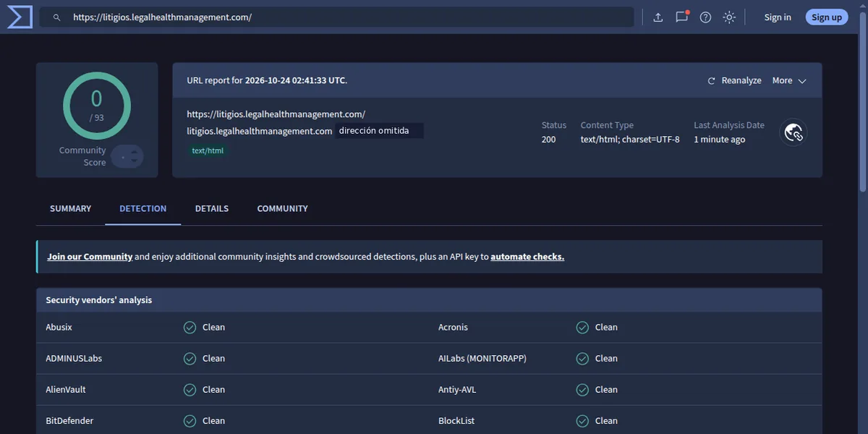The width and height of the screenshot is (868, 434).
Task: Open the Details tab
Action: 212,208
